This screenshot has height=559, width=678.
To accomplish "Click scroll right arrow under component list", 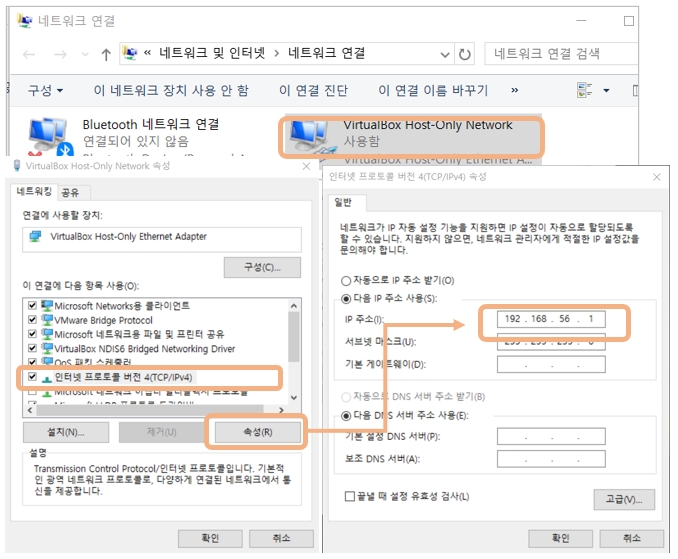I will pos(281,410).
